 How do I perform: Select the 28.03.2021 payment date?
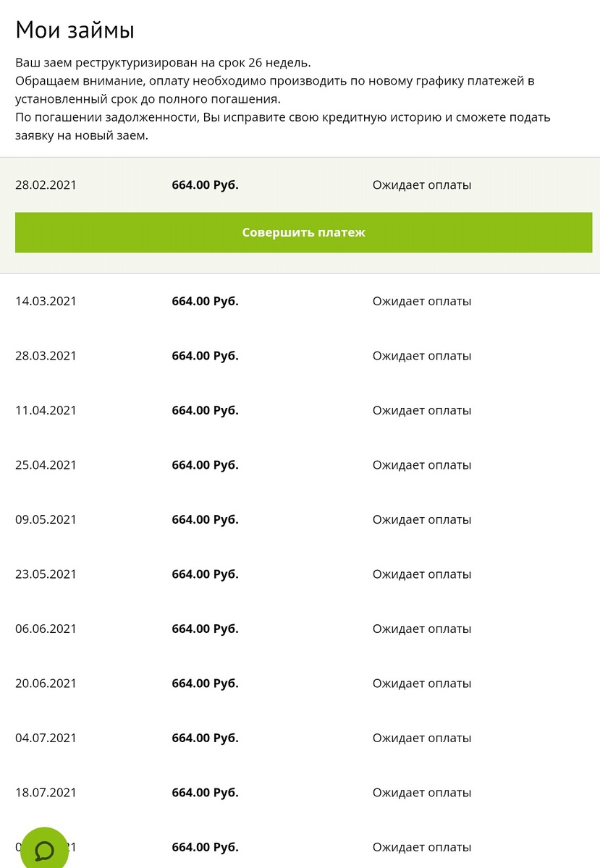pos(46,356)
